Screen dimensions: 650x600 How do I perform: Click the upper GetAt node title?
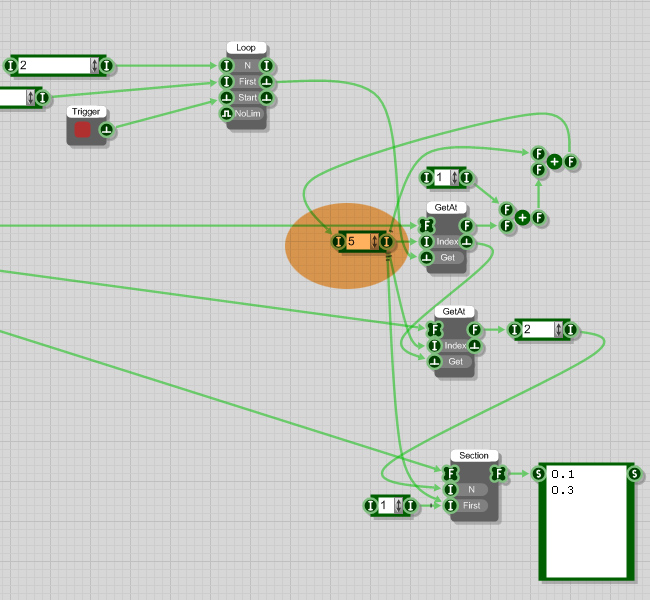point(446,207)
